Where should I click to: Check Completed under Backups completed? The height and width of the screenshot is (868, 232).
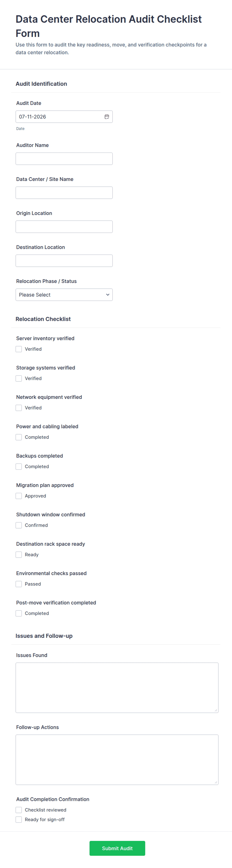point(19,466)
